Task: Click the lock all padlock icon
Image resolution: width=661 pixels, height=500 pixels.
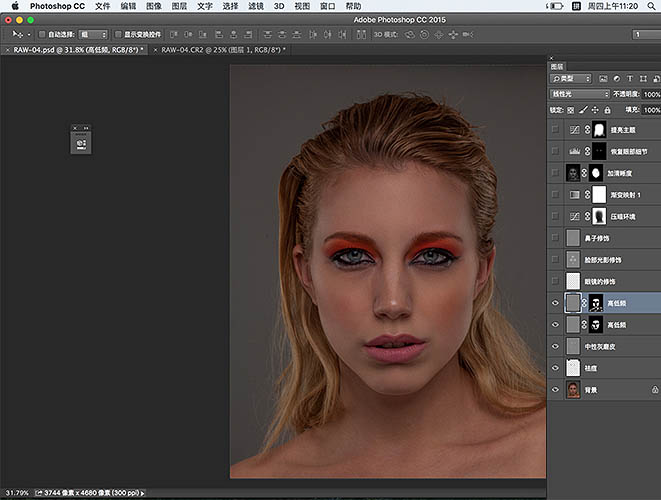Action: [605, 109]
